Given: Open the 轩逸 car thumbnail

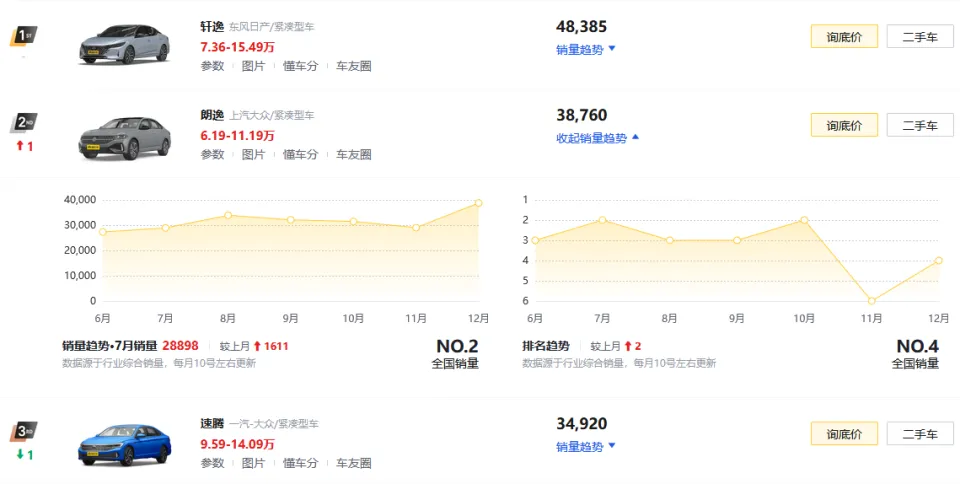Looking at the screenshot, I should click(x=124, y=44).
